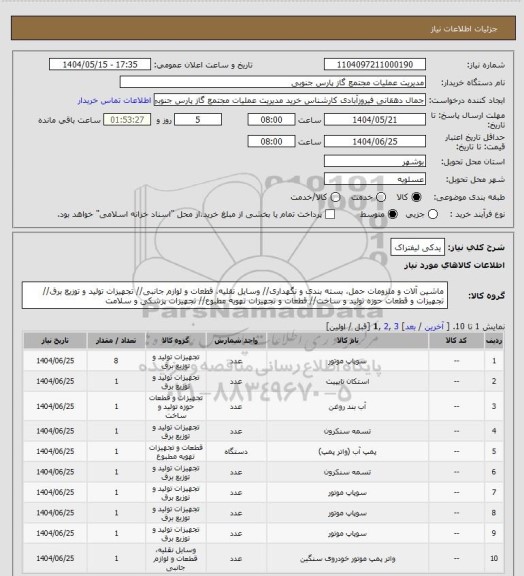524x576 pixels.
Task: Click the remaining time 01:53:27 field
Action: (127, 120)
